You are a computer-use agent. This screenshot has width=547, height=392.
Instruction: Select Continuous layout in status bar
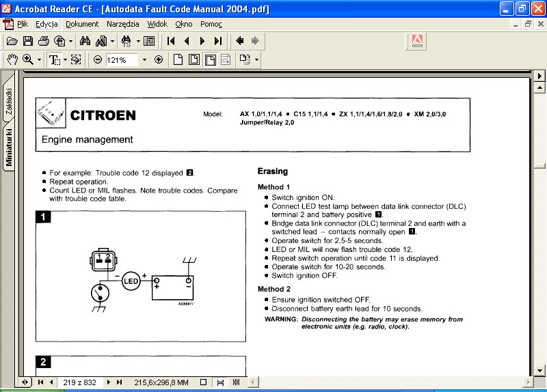(x=220, y=382)
